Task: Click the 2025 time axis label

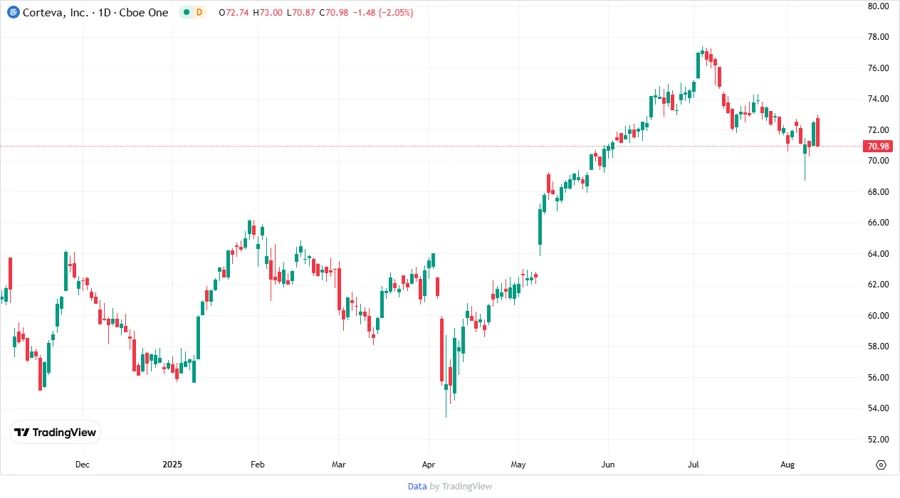Action: [172, 464]
